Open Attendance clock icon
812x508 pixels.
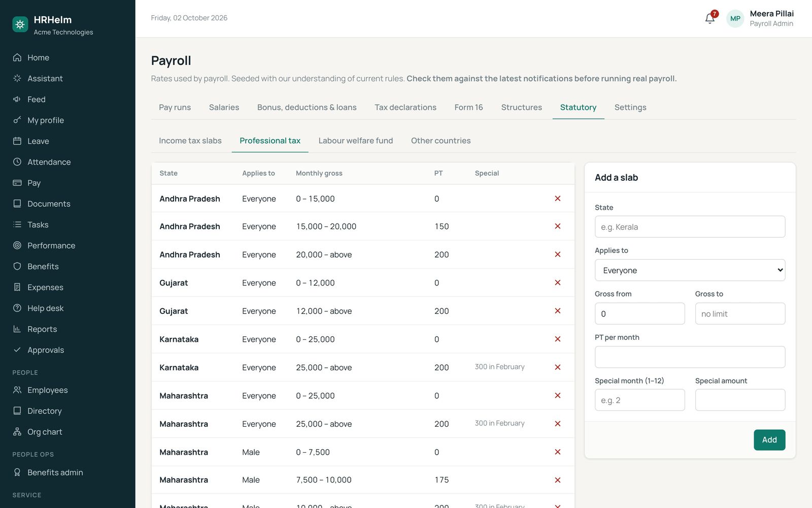[x=17, y=162]
